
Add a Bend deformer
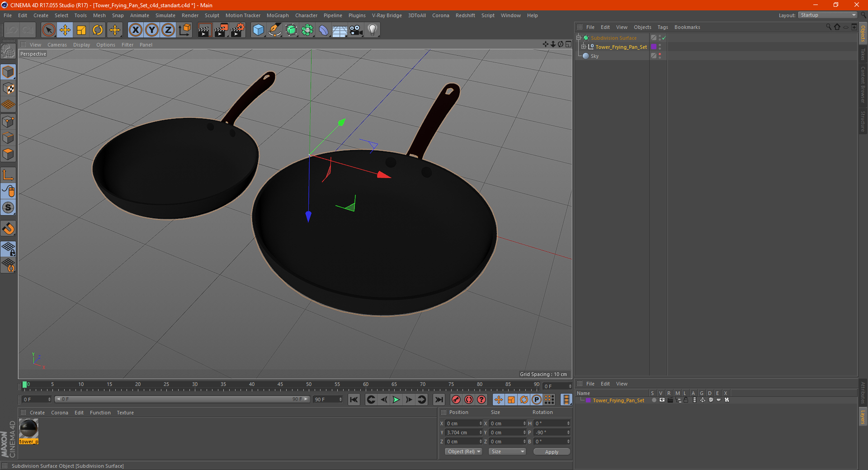click(324, 30)
